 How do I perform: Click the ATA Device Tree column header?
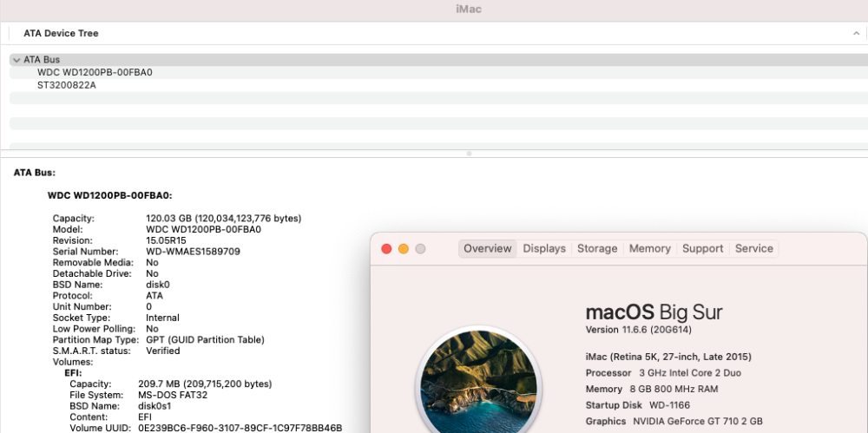click(x=61, y=33)
